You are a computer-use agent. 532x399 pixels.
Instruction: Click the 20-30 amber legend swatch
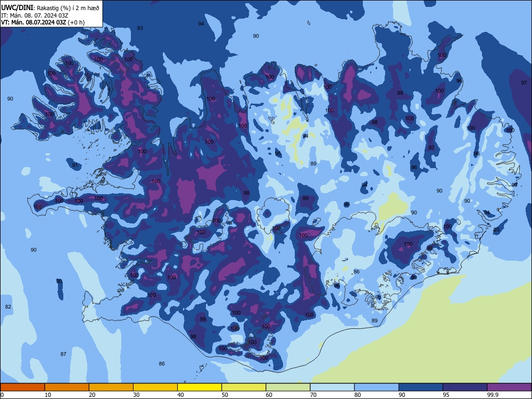(111, 387)
